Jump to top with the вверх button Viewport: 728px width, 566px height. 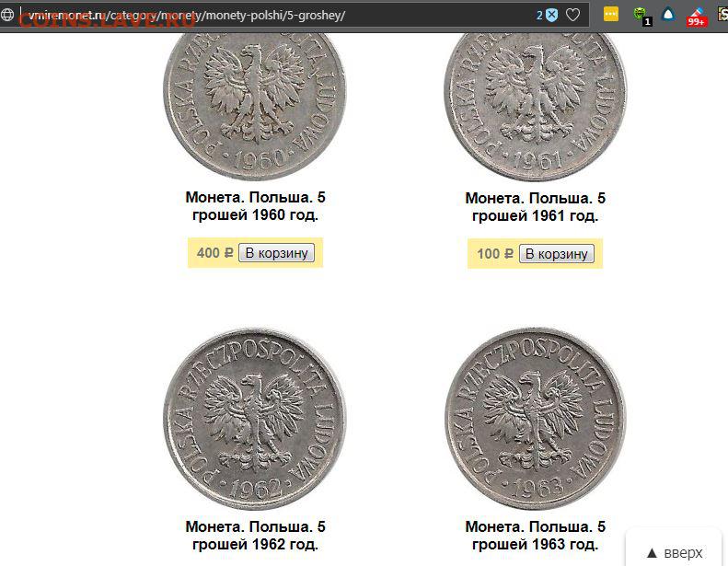click(x=675, y=552)
